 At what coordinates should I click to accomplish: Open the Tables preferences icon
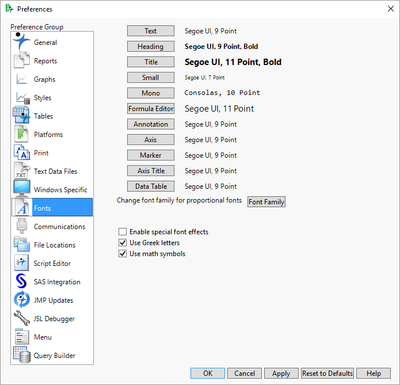click(x=22, y=116)
